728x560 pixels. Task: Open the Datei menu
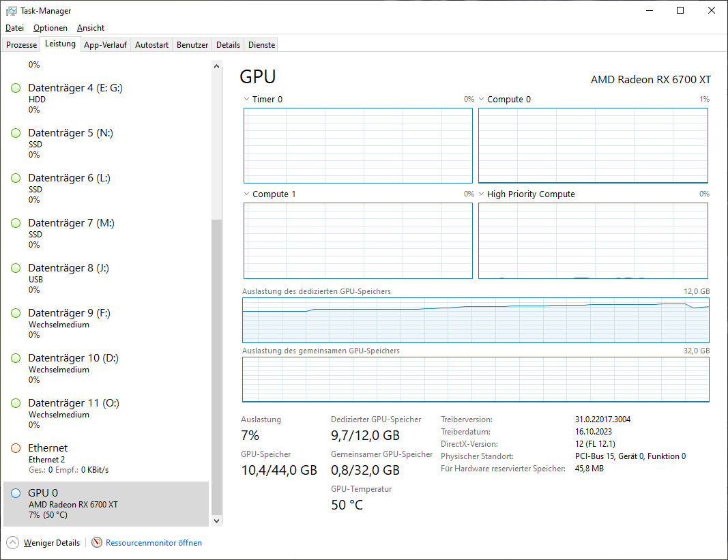tap(14, 28)
